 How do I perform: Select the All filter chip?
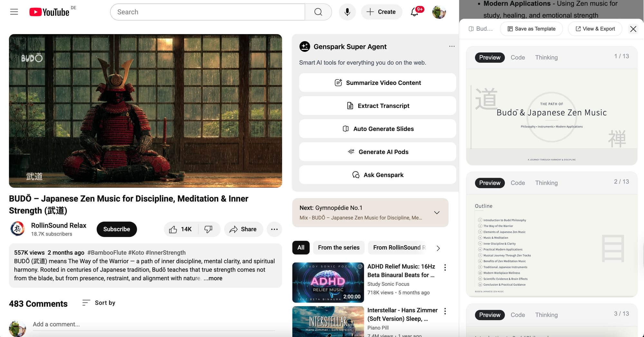click(301, 248)
